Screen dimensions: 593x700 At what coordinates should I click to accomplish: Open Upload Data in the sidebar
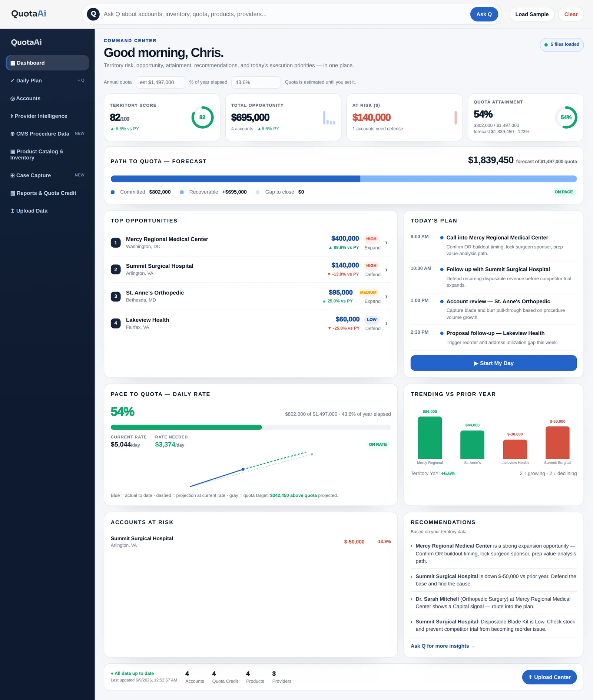pyautogui.click(x=47, y=211)
